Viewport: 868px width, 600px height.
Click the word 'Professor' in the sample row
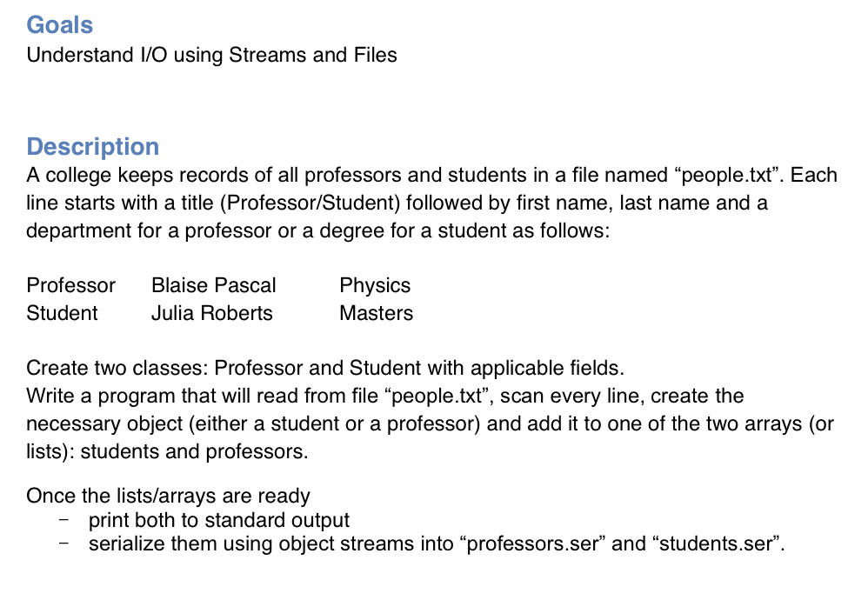(x=70, y=285)
